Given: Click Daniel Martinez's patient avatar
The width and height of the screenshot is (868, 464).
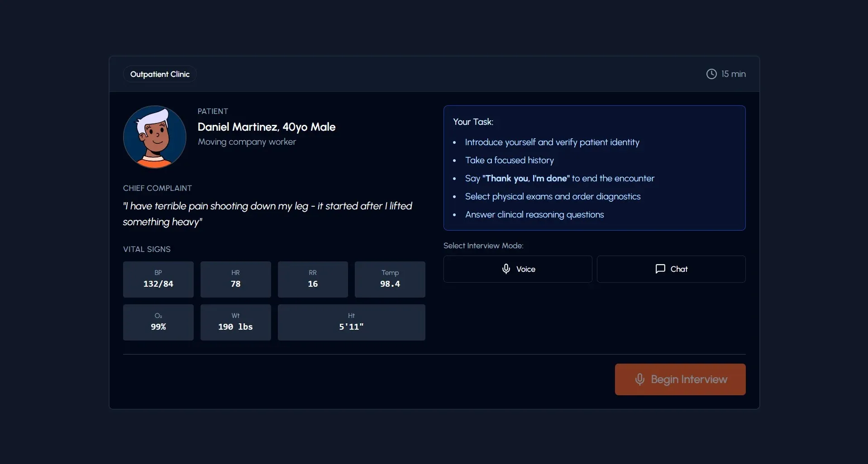Looking at the screenshot, I should coord(154,137).
